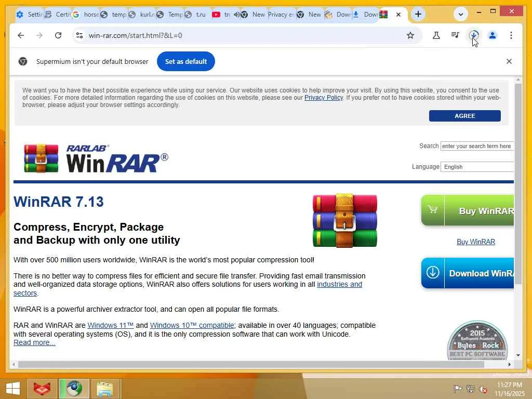Viewport: 532px width, 399px height.
Task: Switch to the kurl tab
Action: (x=142, y=15)
